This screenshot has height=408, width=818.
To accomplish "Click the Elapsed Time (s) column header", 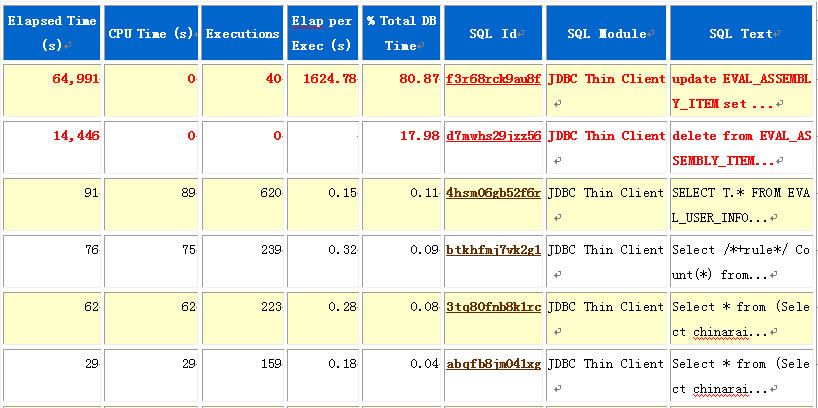I will pos(52,33).
